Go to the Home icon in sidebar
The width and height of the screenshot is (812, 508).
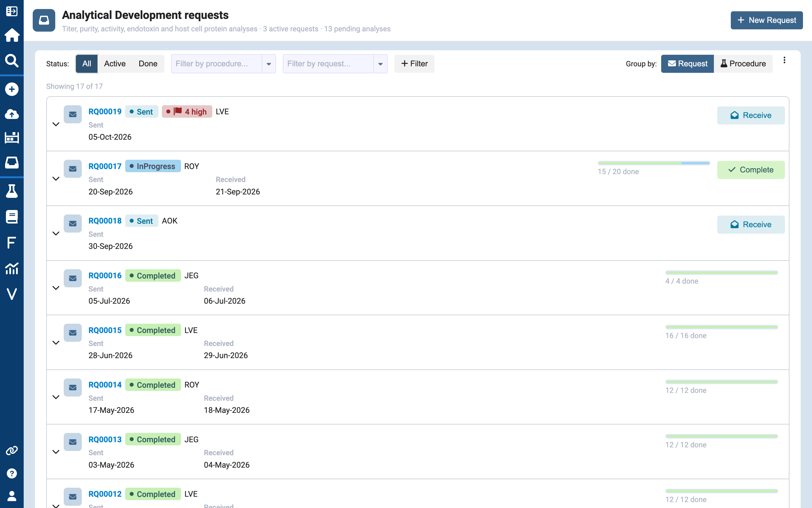[12, 35]
